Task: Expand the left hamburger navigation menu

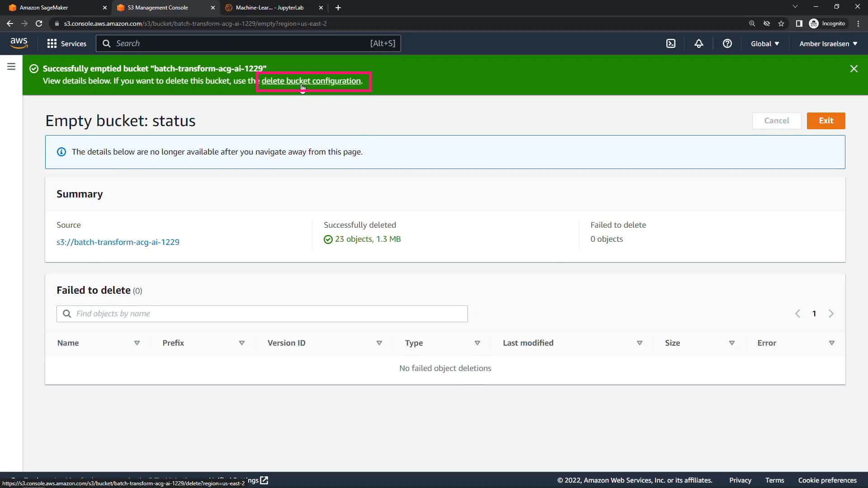Action: pyautogui.click(x=11, y=67)
